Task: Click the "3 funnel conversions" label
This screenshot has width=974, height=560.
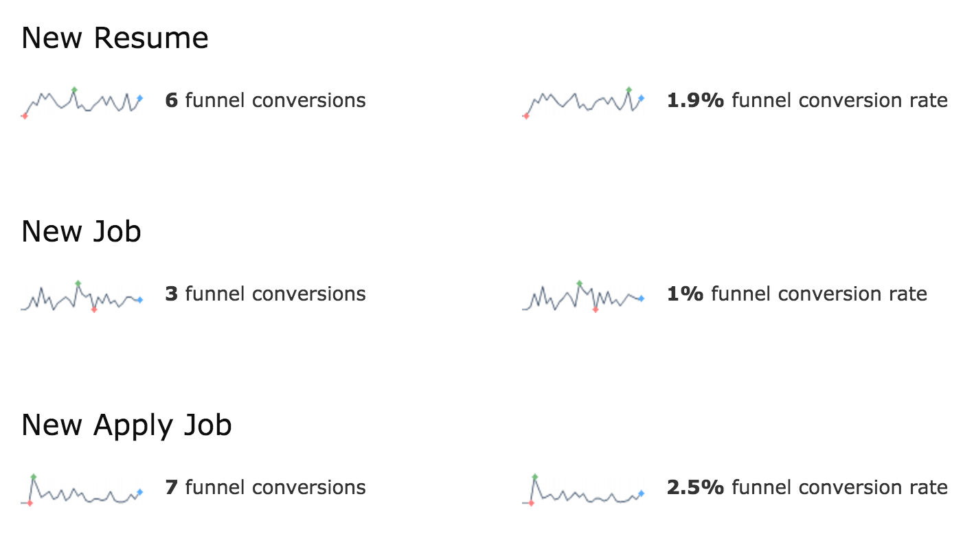Action: point(265,294)
